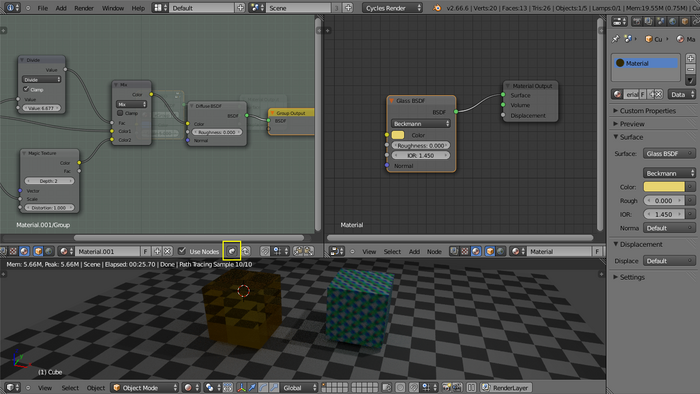
Task: Select the Material slot in the material list
Action: (646, 63)
